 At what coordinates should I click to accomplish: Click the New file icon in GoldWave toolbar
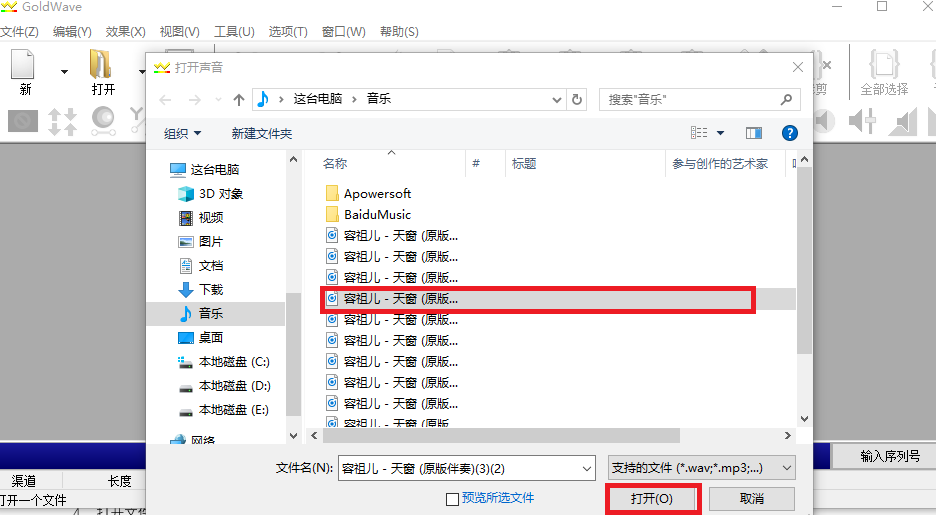(x=23, y=64)
